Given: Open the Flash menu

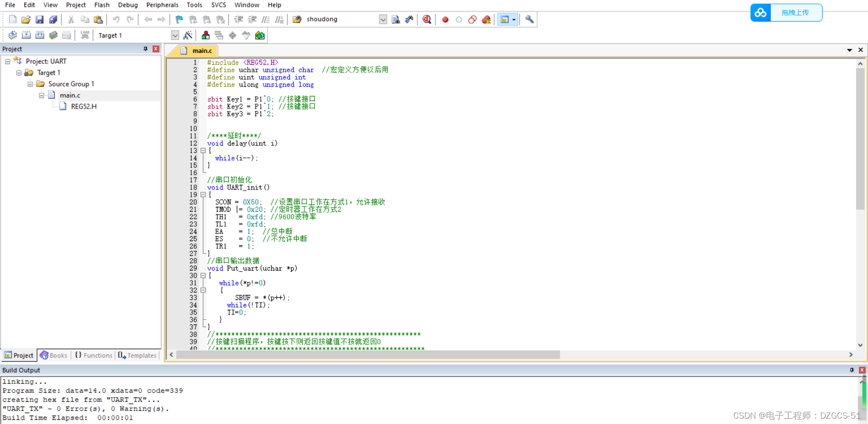Looking at the screenshot, I should point(102,5).
